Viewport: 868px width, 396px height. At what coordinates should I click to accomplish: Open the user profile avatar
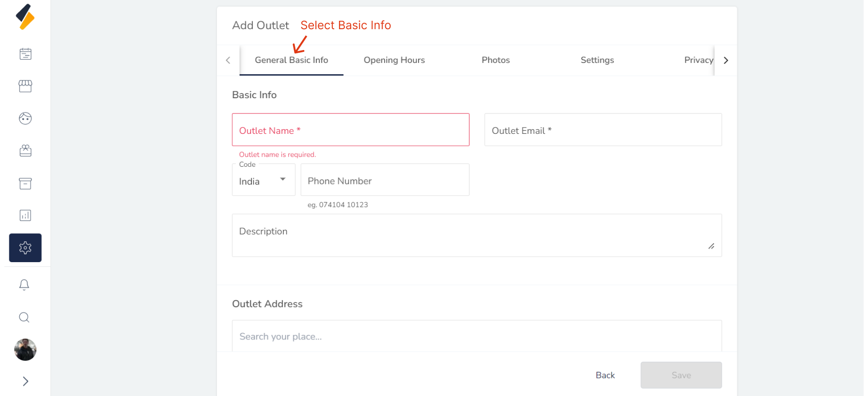coord(26,350)
